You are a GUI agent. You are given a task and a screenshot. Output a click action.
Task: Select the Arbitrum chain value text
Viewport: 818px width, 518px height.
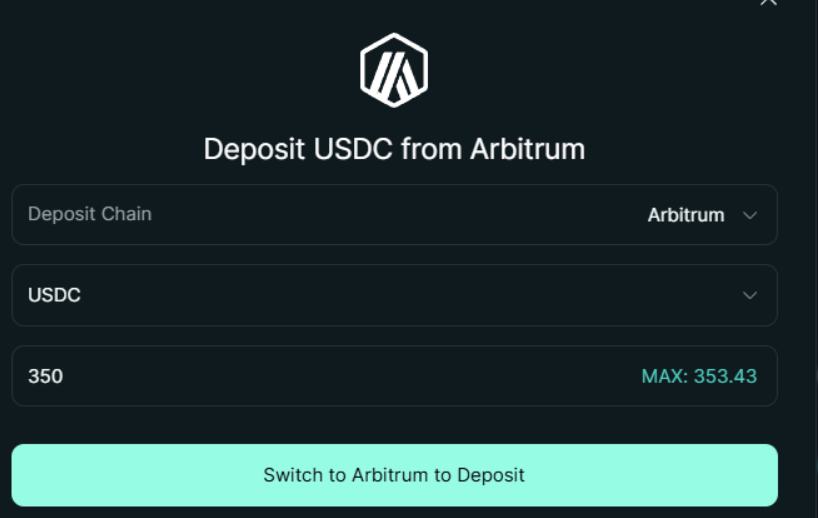coord(685,215)
